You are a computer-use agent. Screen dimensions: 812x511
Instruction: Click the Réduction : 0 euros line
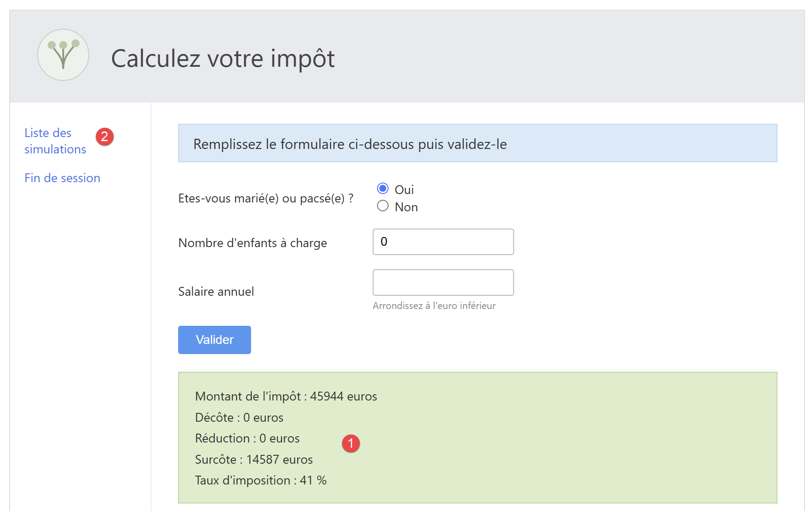247,438
